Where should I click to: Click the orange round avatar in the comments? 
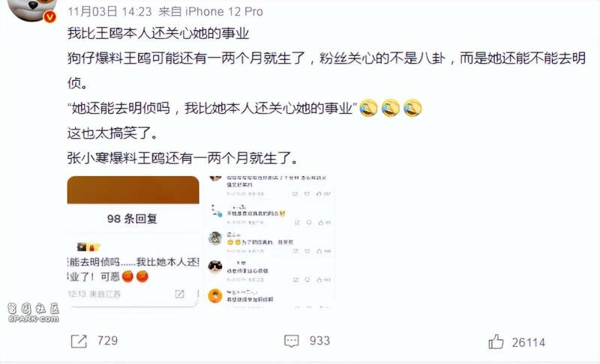click(x=215, y=296)
